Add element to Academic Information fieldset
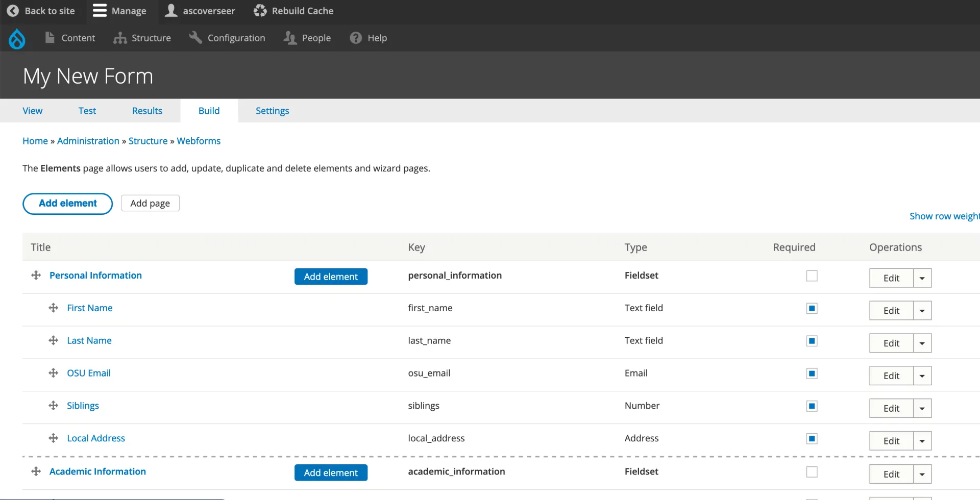Screen dimensions: 980x500 click(x=331, y=473)
